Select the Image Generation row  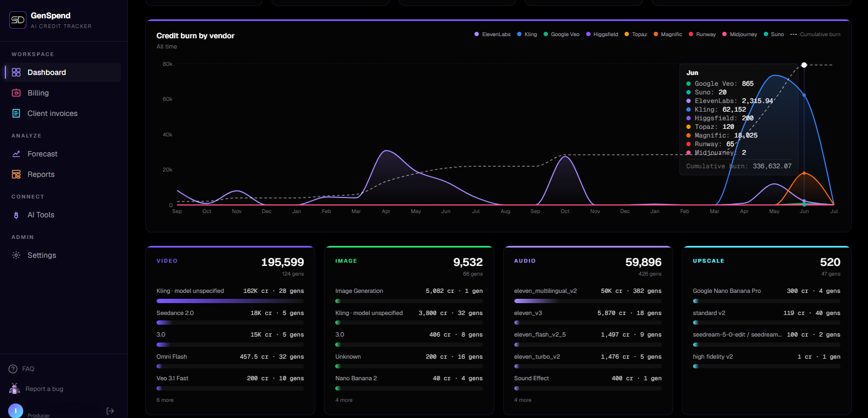coord(409,294)
